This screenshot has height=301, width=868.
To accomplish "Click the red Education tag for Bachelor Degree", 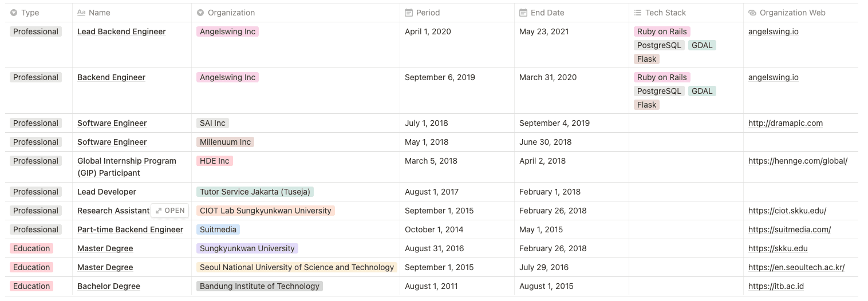I will pos(31,286).
